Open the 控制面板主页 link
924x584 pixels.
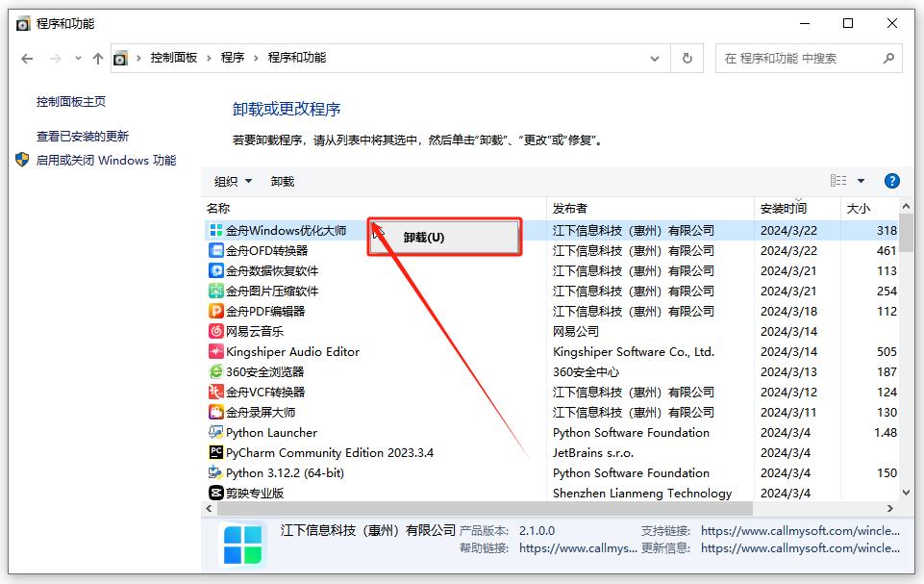click(x=71, y=102)
